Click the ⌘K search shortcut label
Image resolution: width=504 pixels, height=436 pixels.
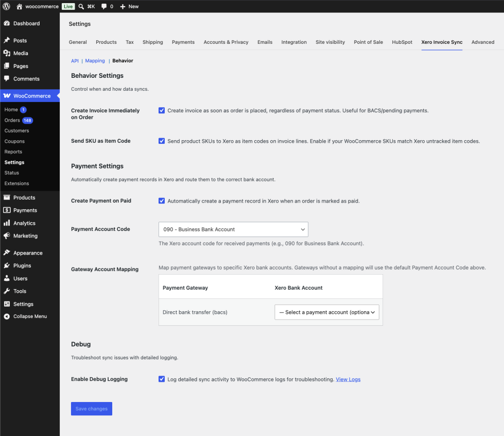pyautogui.click(x=91, y=6)
